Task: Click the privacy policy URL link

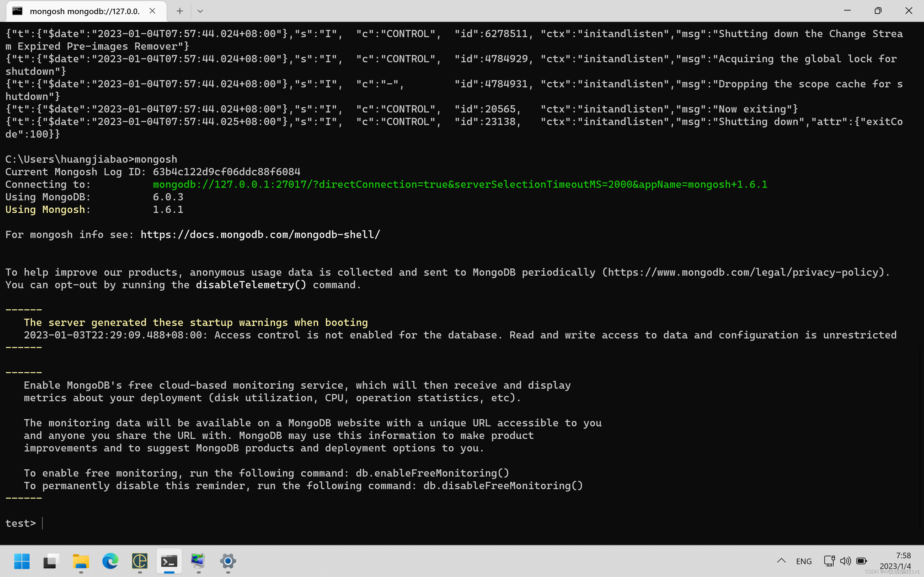Action: click(745, 272)
